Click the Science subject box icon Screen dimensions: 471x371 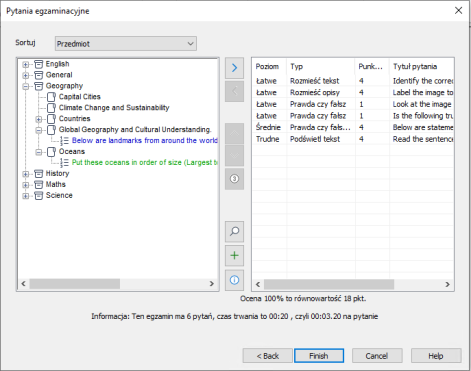(x=39, y=196)
